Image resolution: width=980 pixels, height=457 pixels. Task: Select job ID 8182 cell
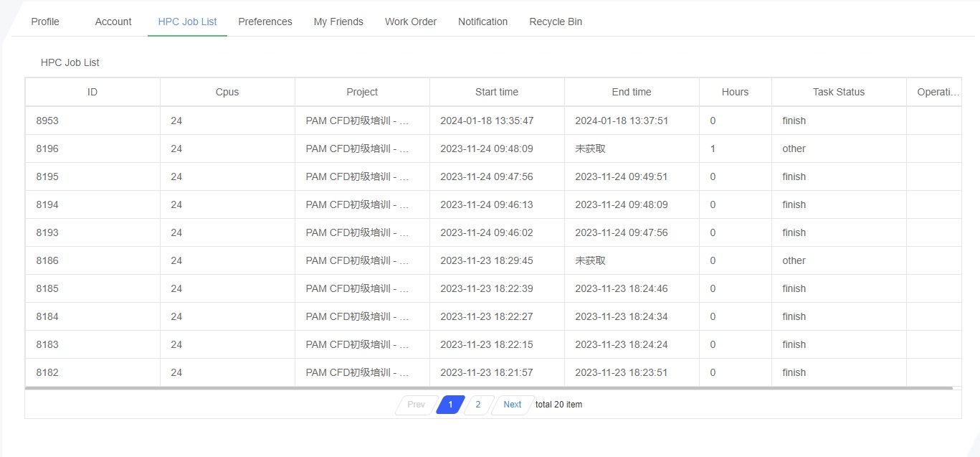(92, 372)
